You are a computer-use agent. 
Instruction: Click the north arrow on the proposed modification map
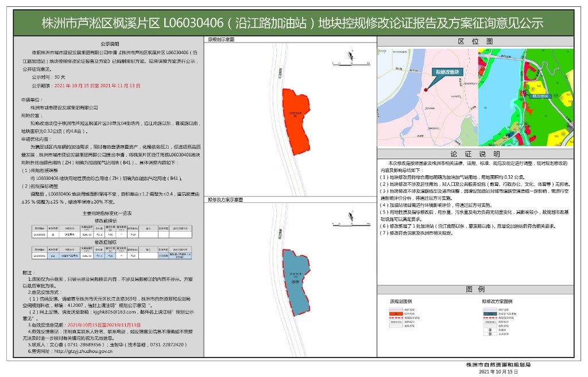350,216
